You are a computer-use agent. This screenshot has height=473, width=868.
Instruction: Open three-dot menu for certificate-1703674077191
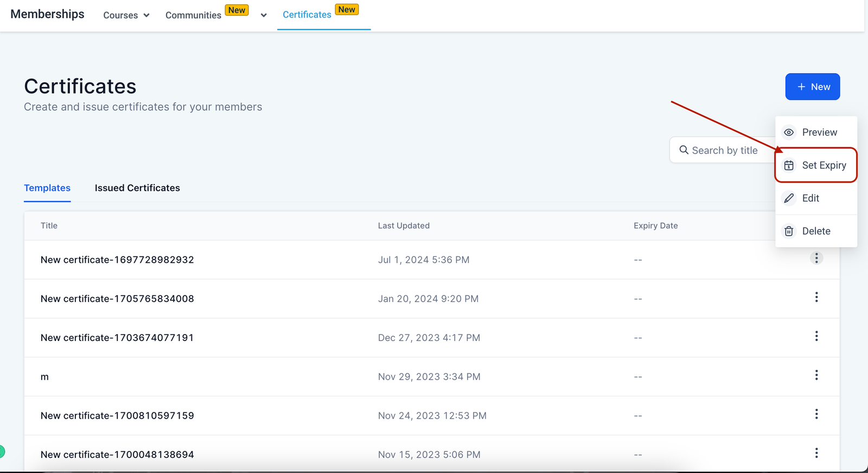coord(816,336)
